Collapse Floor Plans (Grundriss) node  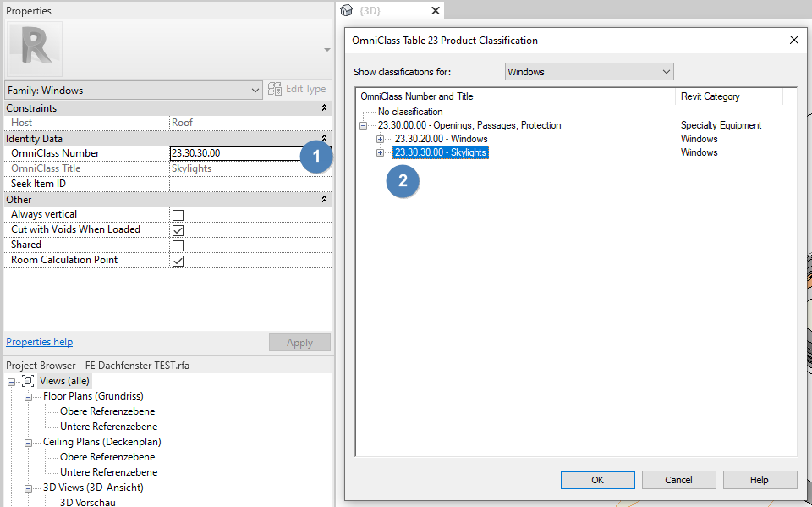(29, 397)
